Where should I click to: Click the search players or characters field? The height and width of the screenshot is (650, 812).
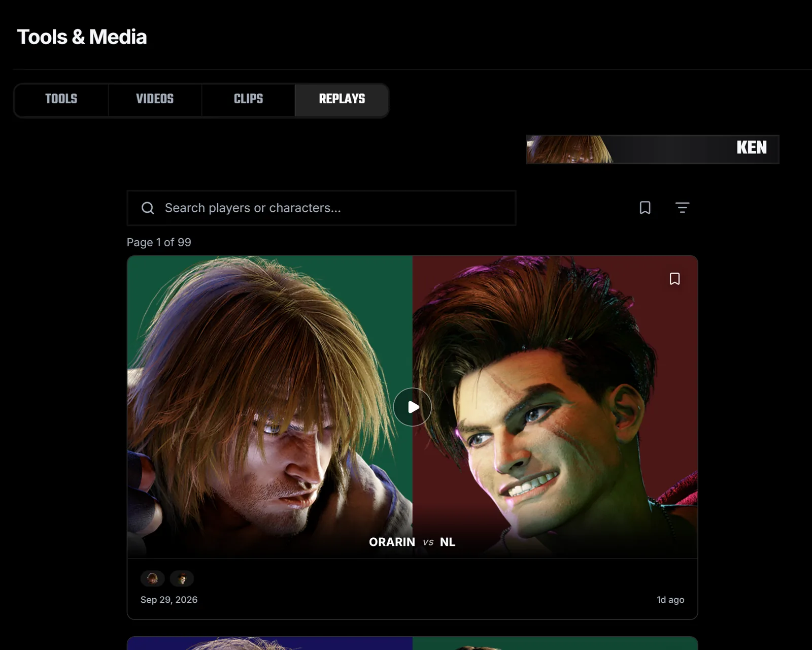[x=321, y=208]
